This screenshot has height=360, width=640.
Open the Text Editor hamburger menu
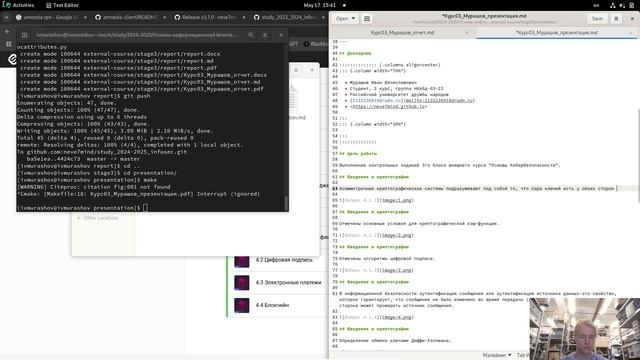(x=616, y=18)
